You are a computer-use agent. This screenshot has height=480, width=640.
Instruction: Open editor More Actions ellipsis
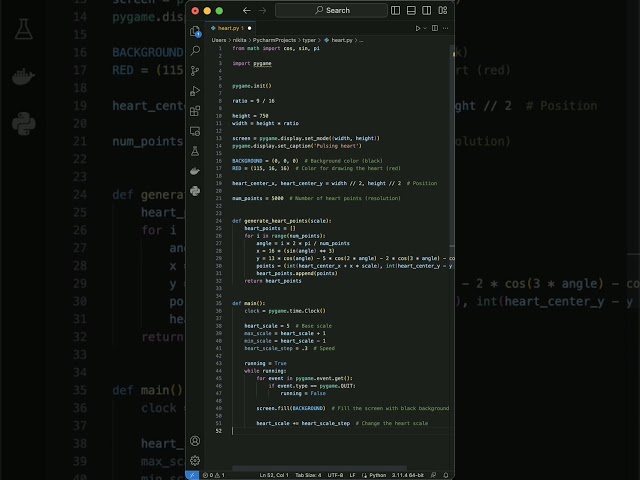(445, 28)
